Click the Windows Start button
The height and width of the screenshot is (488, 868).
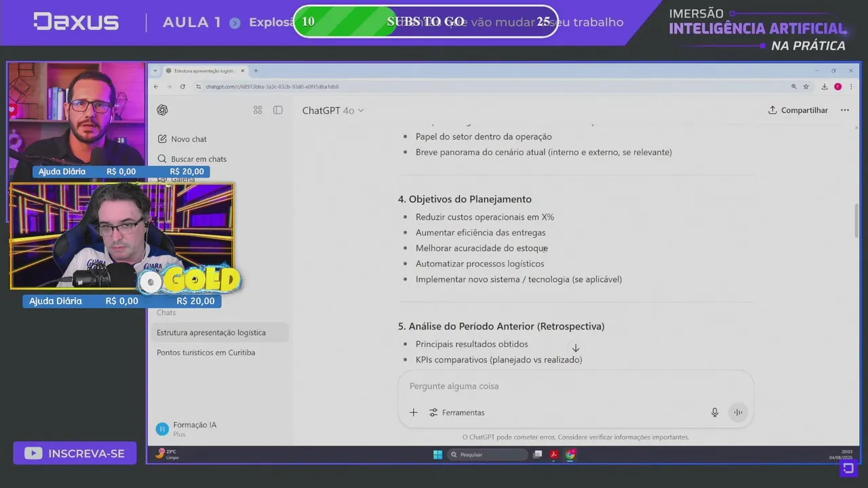pos(437,455)
